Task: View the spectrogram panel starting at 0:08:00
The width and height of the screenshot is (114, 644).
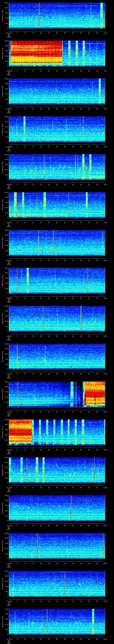Action: [x=57, y=280]
